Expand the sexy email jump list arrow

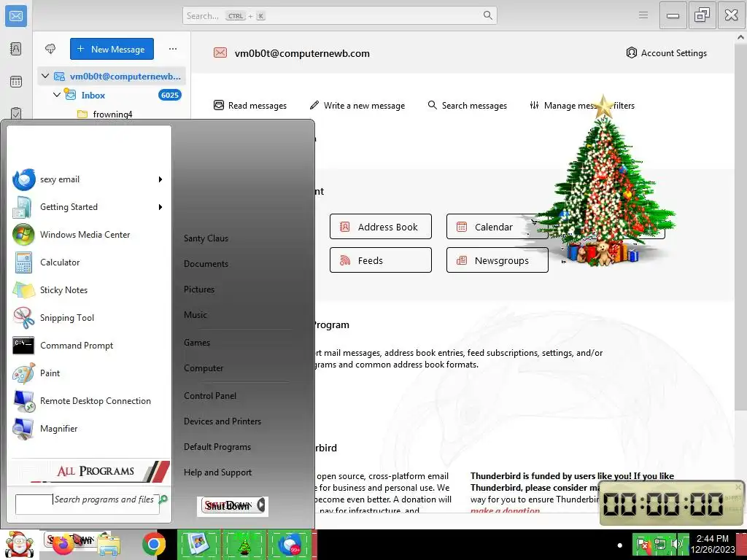point(160,179)
